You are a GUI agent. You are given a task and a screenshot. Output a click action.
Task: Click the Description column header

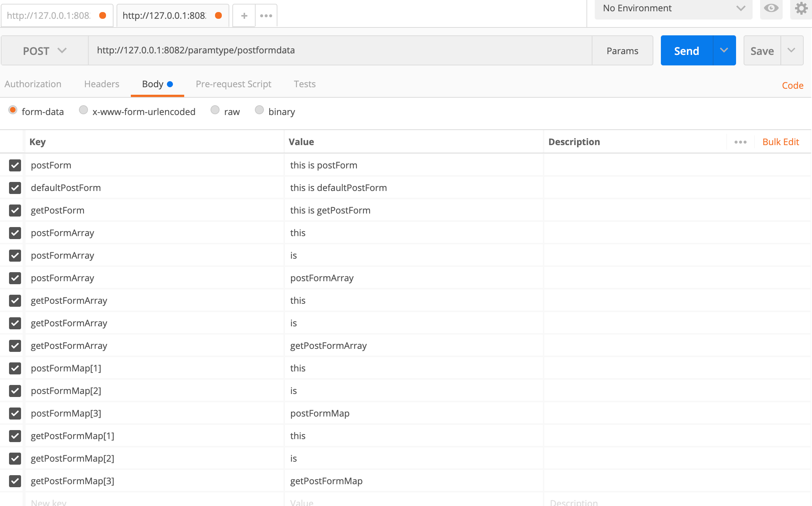tap(574, 142)
